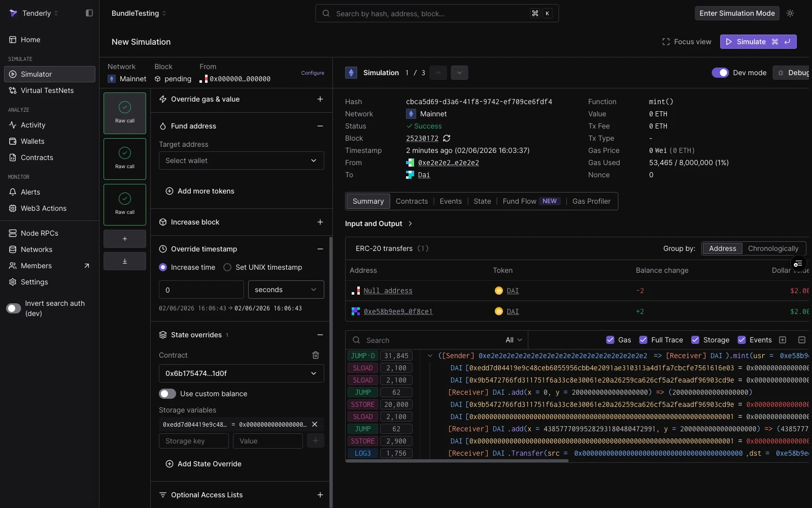Collapse Override timestamp section
The height and width of the screenshot is (508, 812).
pos(320,249)
